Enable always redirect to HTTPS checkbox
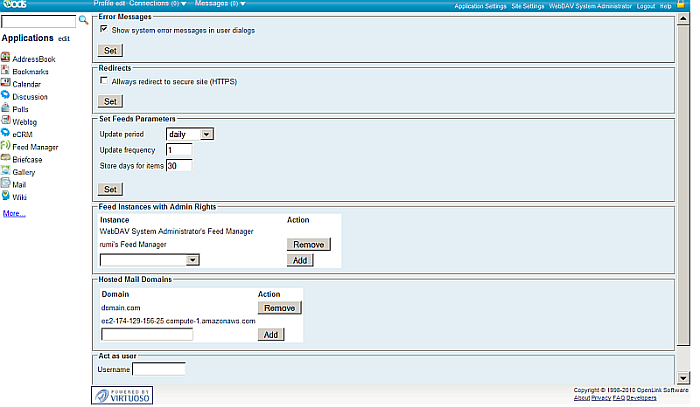This screenshot has height=407, width=700. click(x=104, y=80)
